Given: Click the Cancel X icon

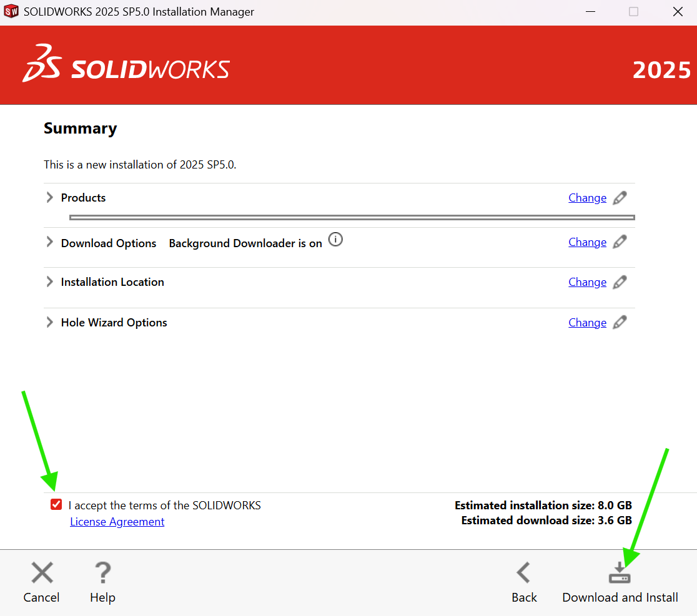Looking at the screenshot, I should coord(42,572).
